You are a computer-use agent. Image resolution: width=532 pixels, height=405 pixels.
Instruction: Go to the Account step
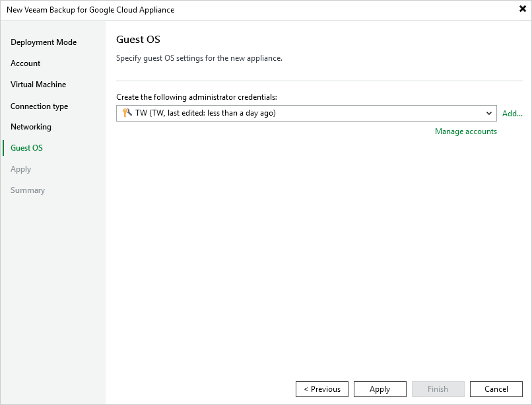[26, 63]
